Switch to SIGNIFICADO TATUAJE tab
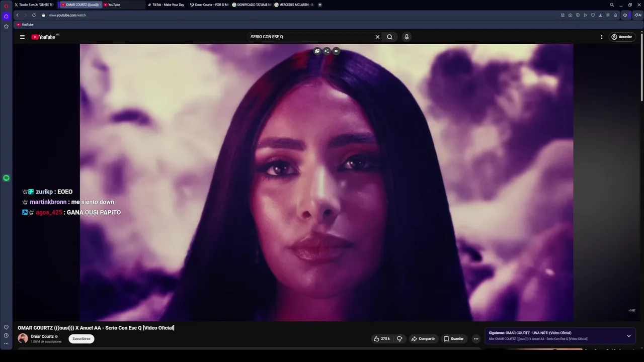Viewport: 644px width, 362px height. [x=252, y=5]
